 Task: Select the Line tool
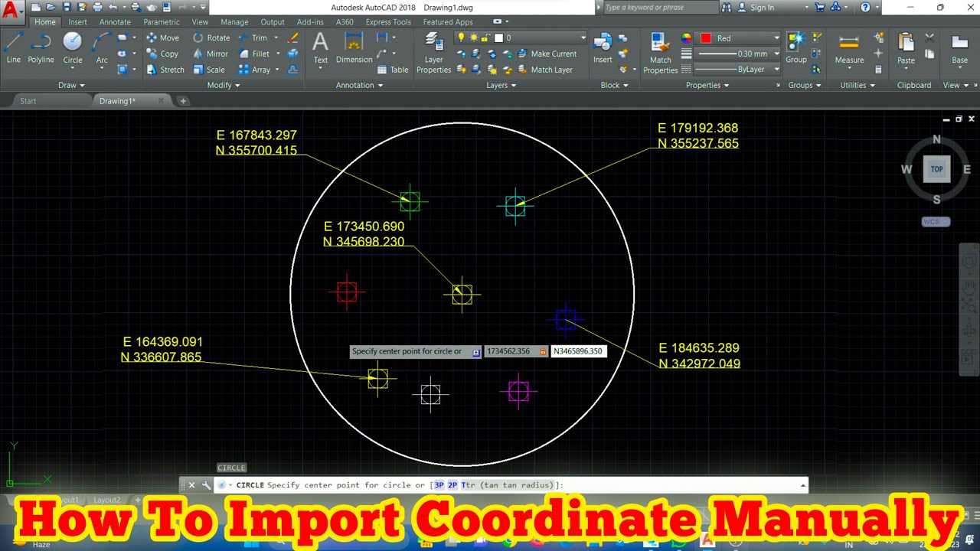[x=14, y=47]
